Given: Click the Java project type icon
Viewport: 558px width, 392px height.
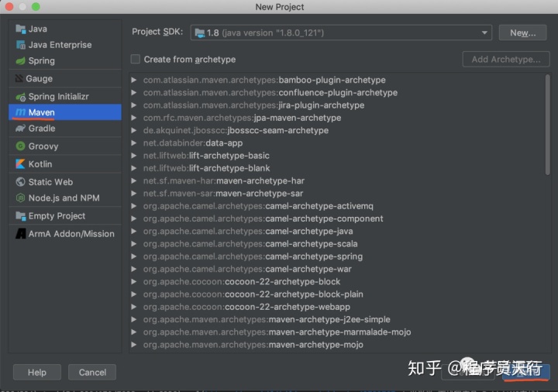Looking at the screenshot, I should [x=21, y=29].
